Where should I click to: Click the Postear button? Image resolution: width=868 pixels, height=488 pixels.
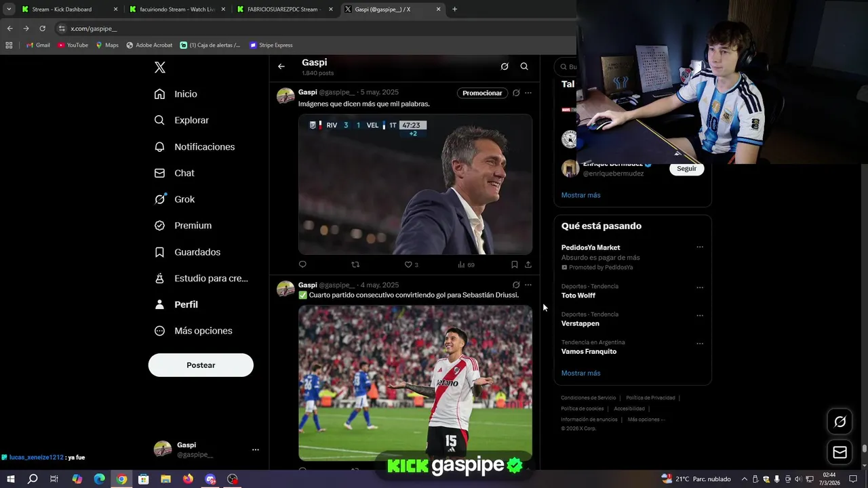pos(201,365)
